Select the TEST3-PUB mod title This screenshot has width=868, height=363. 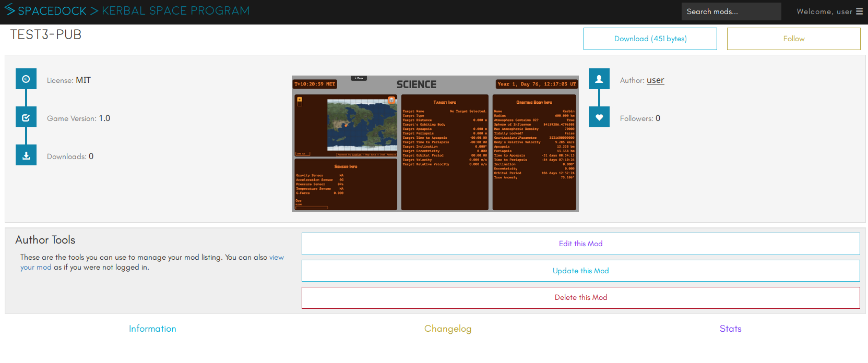(x=46, y=34)
